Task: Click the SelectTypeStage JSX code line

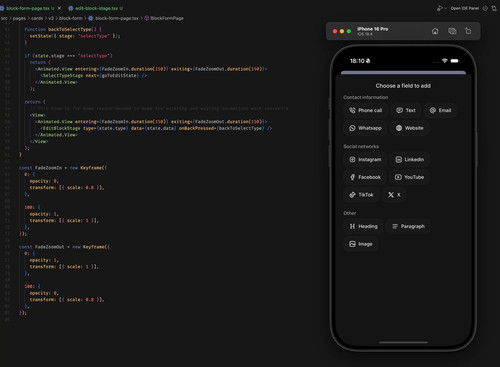Action: coord(94,75)
